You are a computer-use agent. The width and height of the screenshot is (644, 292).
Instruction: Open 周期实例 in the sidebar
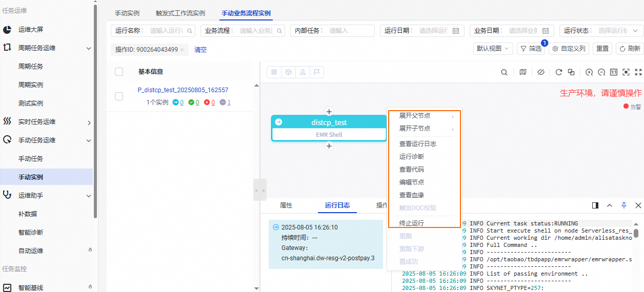point(31,85)
